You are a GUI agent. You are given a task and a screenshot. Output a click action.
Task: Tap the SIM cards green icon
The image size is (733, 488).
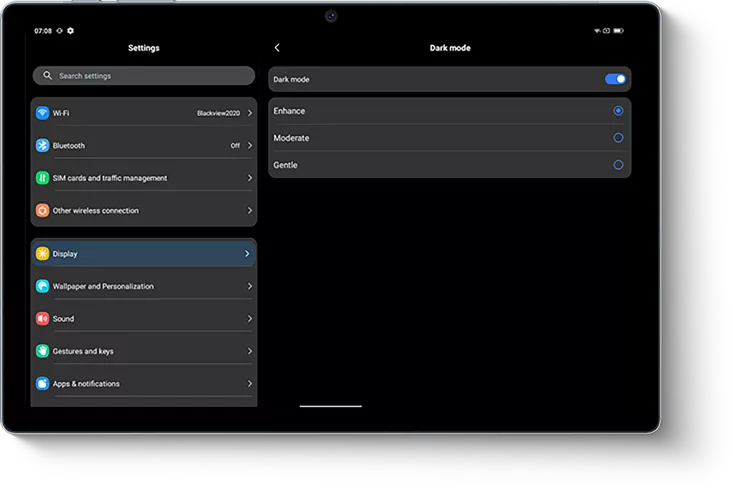pos(42,178)
